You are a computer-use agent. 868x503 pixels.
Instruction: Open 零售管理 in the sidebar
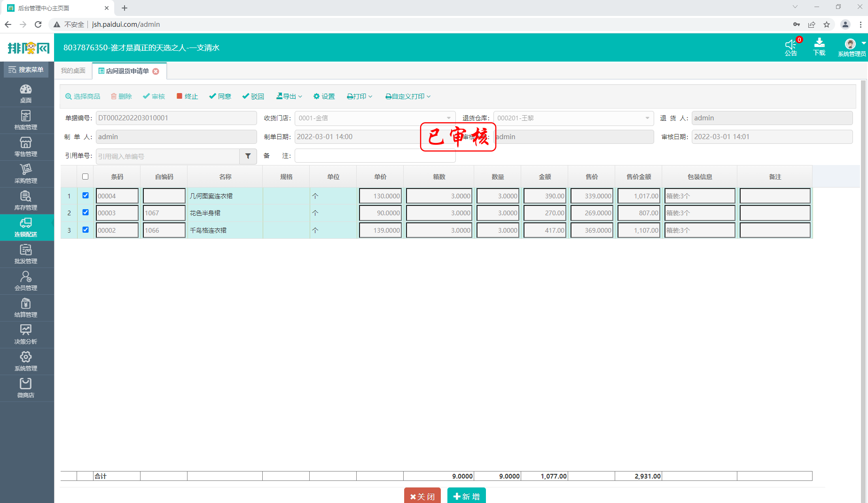26,147
